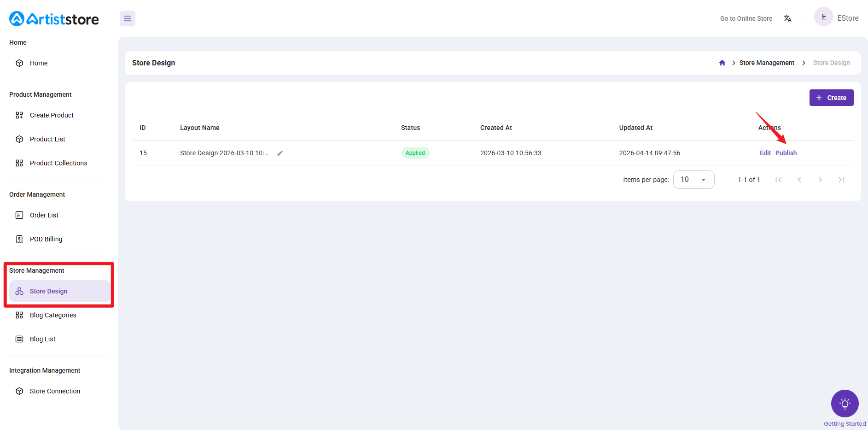Click the Applied status badge
868x439 pixels.
point(415,153)
